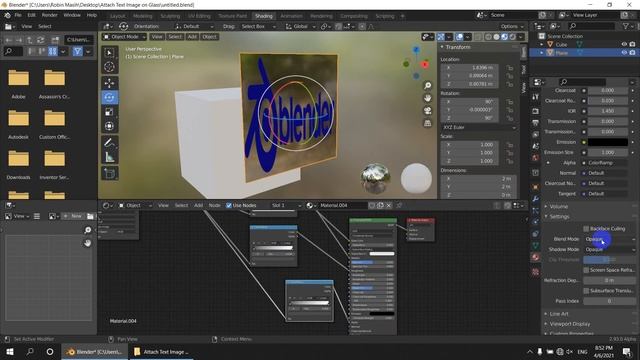Open the XYZ Euler rotation mode dropdown

click(x=478, y=127)
